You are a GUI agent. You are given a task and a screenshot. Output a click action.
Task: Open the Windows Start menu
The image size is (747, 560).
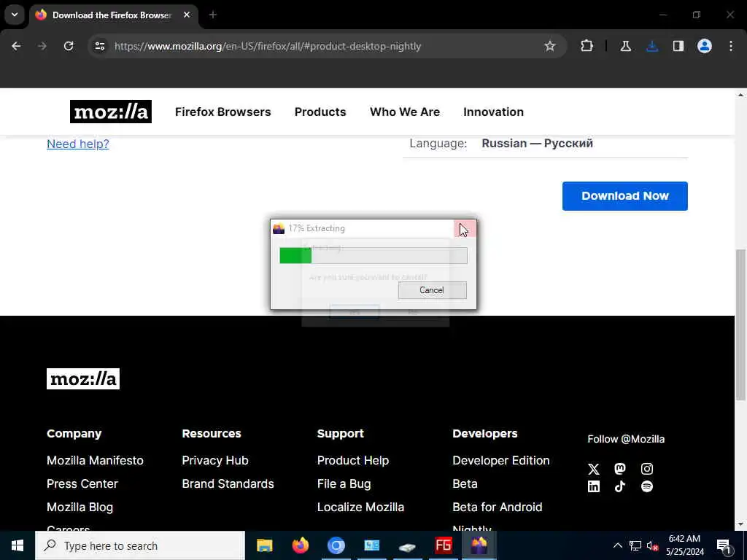pos(18,545)
